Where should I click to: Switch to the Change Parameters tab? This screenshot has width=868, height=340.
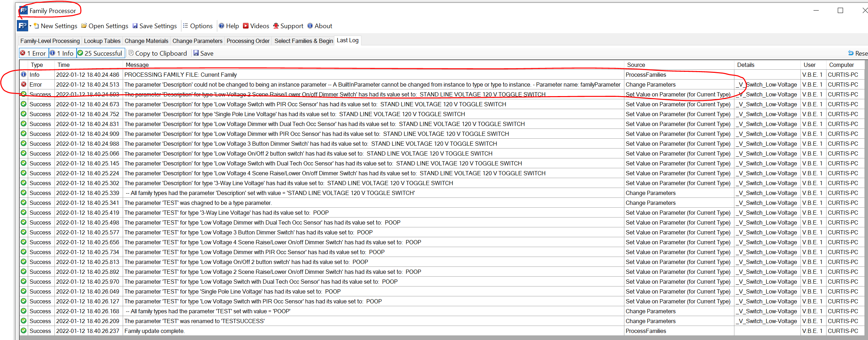[197, 40]
